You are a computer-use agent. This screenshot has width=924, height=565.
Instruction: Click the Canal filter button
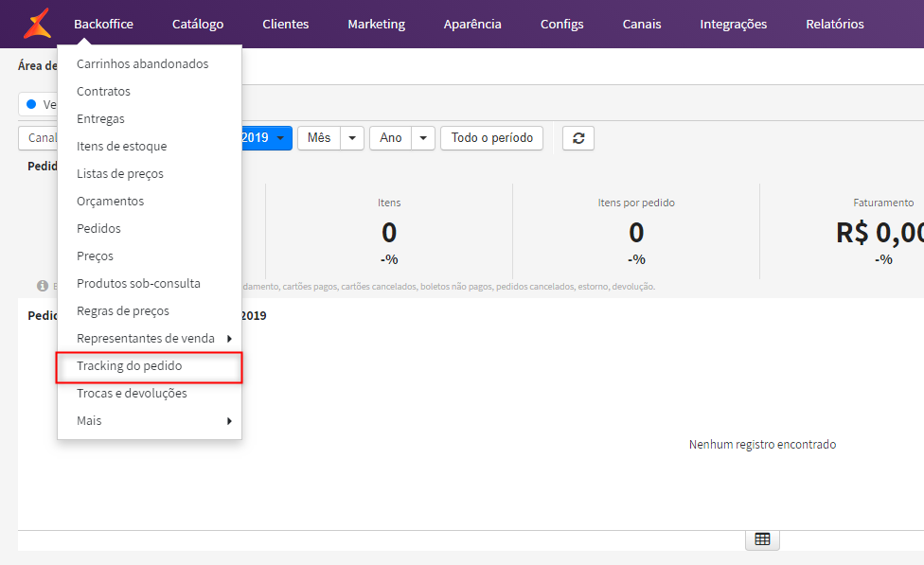(x=38, y=138)
